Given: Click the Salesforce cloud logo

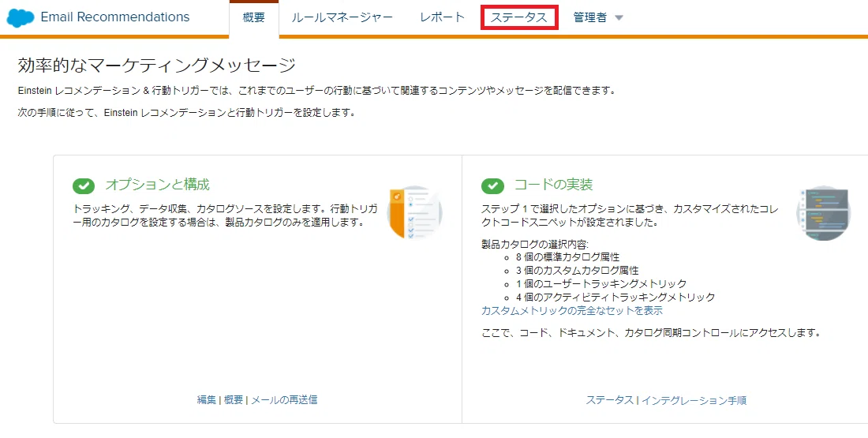Looking at the screenshot, I should click(21, 17).
